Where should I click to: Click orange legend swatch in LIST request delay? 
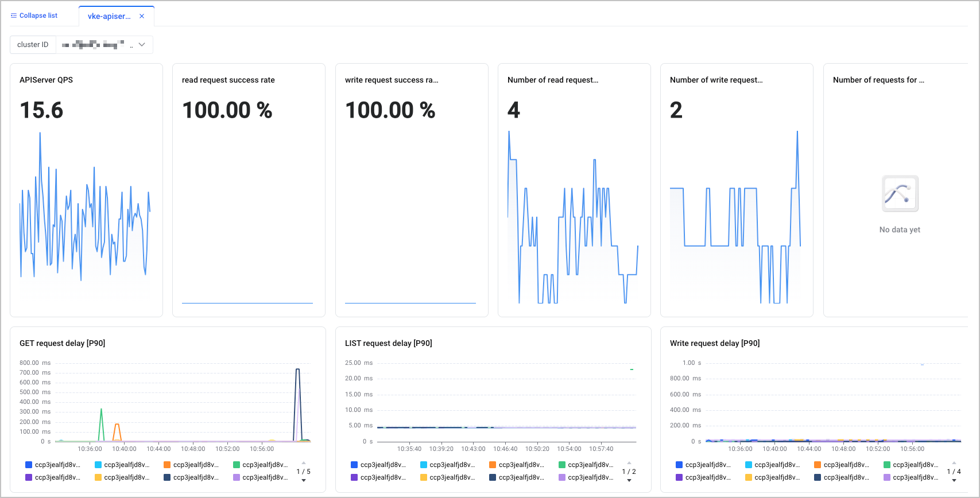point(493,465)
